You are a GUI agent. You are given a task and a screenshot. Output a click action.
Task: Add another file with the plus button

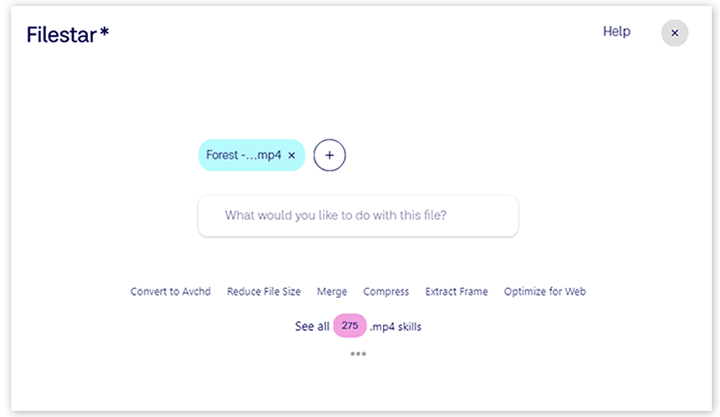click(x=329, y=155)
